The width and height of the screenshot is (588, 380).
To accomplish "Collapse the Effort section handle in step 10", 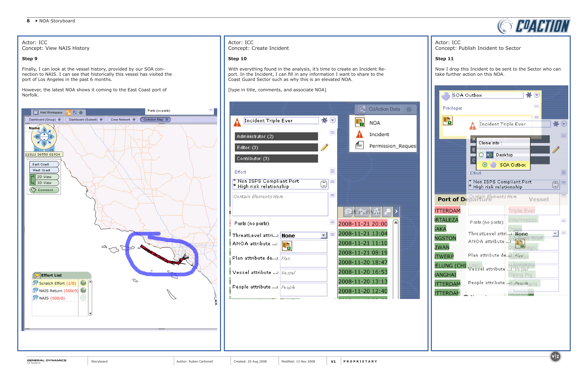I will click(x=333, y=171).
